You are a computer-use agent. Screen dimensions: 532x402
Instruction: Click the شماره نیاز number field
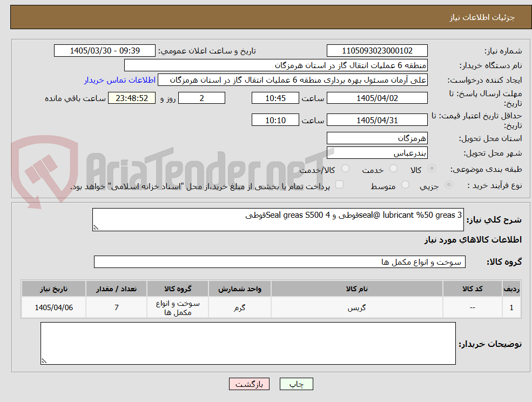click(x=377, y=51)
